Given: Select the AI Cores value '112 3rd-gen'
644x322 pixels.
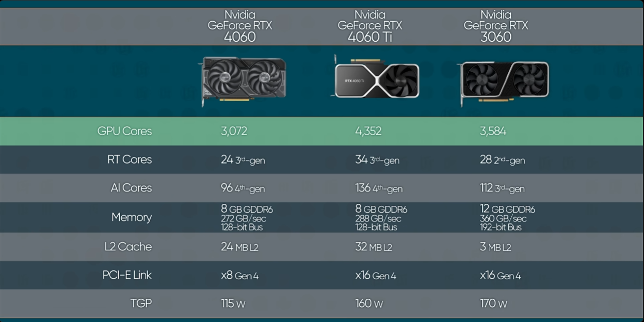Looking at the screenshot, I should tap(503, 188).
